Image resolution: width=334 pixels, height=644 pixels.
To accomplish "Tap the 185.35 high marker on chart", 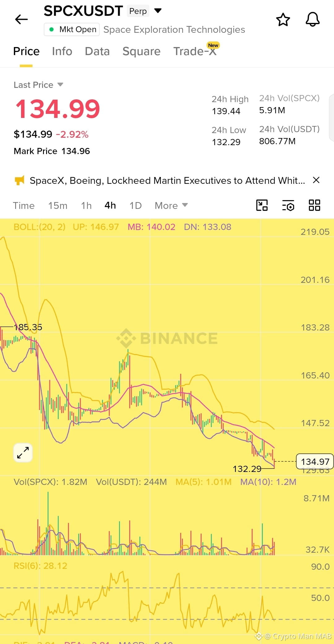I will pyautogui.click(x=28, y=327).
